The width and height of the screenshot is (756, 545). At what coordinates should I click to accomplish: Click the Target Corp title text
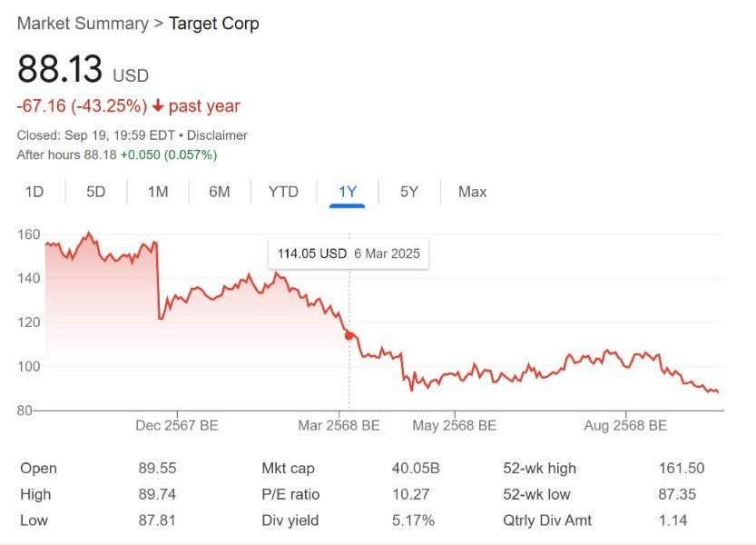[x=214, y=24]
